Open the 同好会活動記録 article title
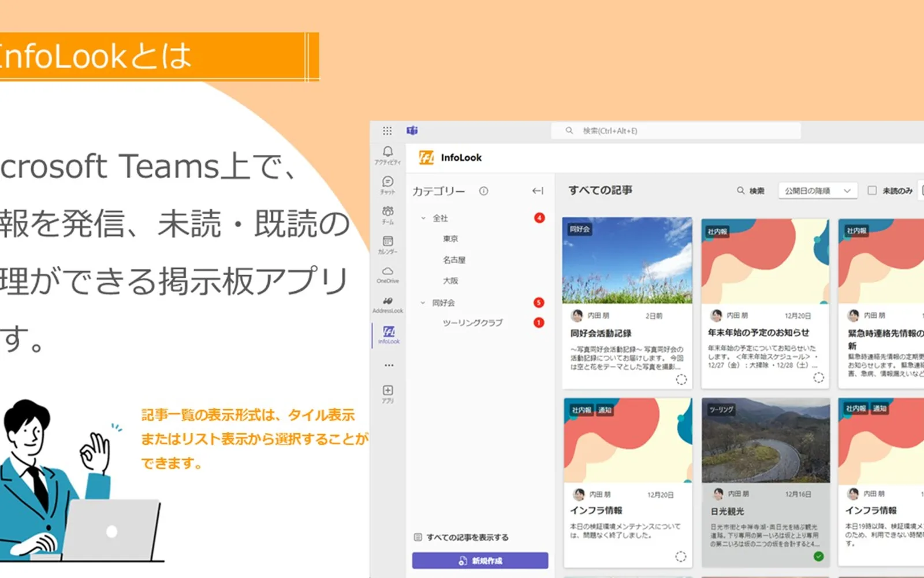The image size is (924, 578). [x=601, y=334]
